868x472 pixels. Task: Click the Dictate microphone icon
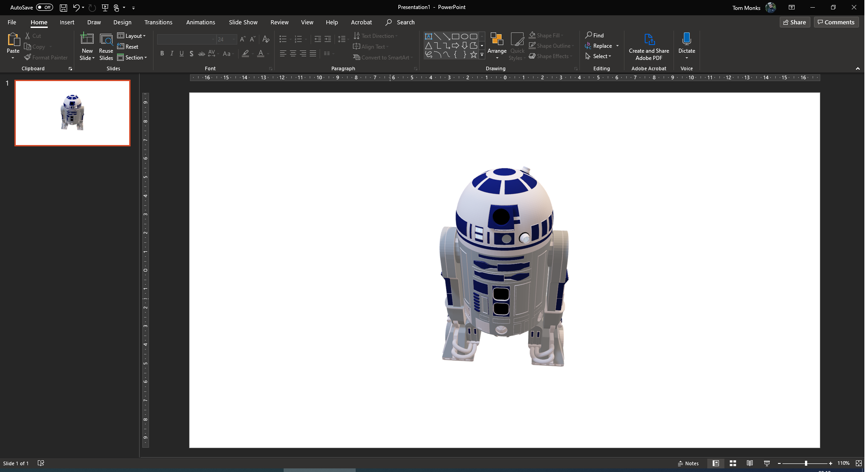click(687, 39)
